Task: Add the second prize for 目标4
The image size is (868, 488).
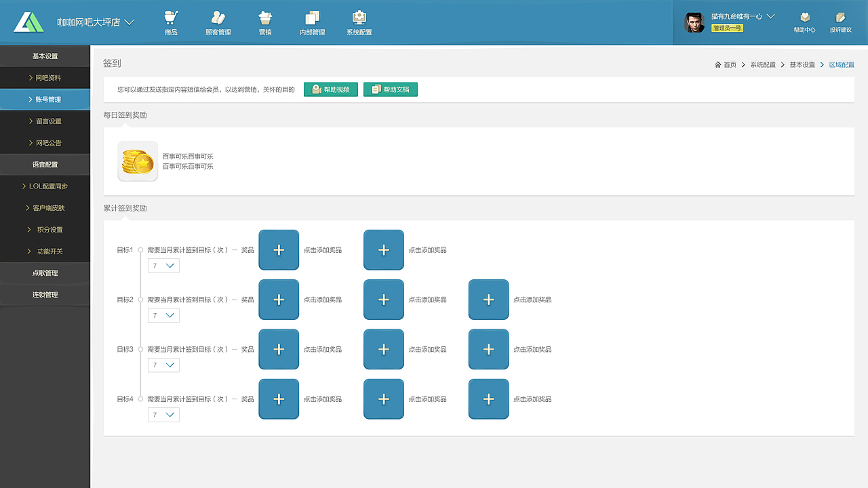Action: pyautogui.click(x=384, y=399)
